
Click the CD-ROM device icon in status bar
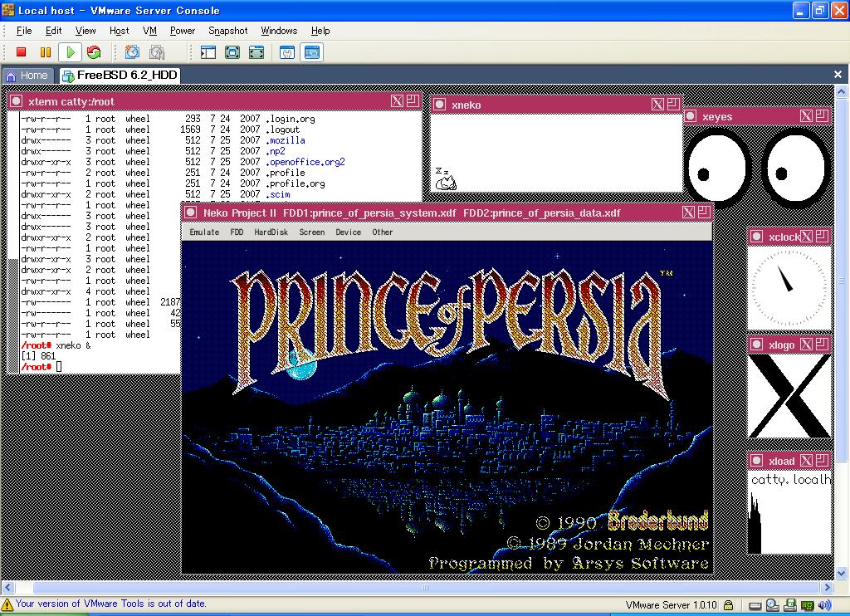click(773, 605)
